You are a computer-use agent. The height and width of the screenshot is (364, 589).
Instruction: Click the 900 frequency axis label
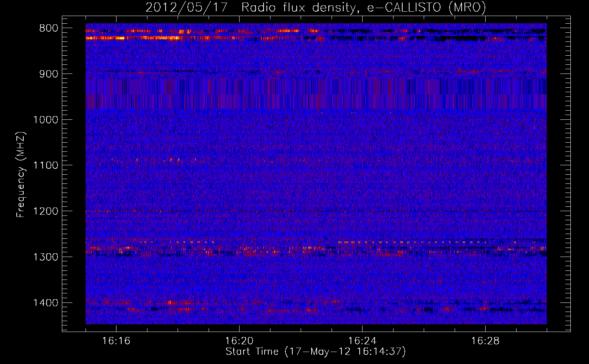[x=48, y=74]
